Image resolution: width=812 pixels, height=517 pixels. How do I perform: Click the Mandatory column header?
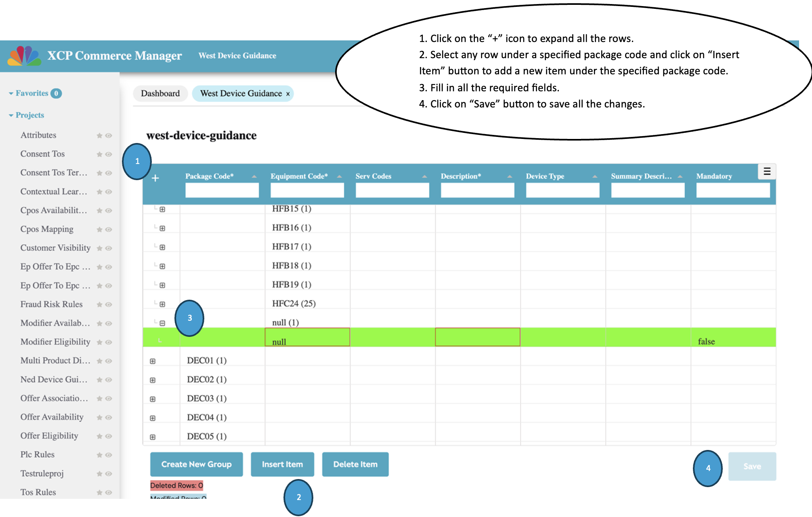click(x=714, y=176)
